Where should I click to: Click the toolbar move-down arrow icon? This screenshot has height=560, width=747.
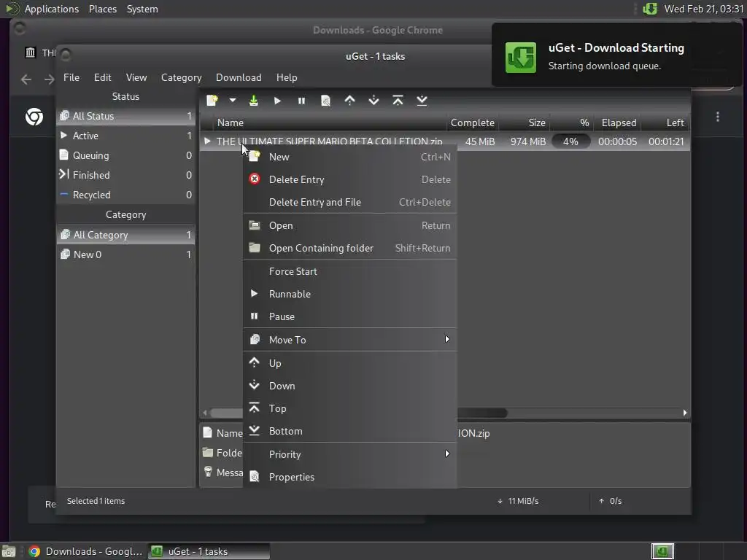point(374,101)
